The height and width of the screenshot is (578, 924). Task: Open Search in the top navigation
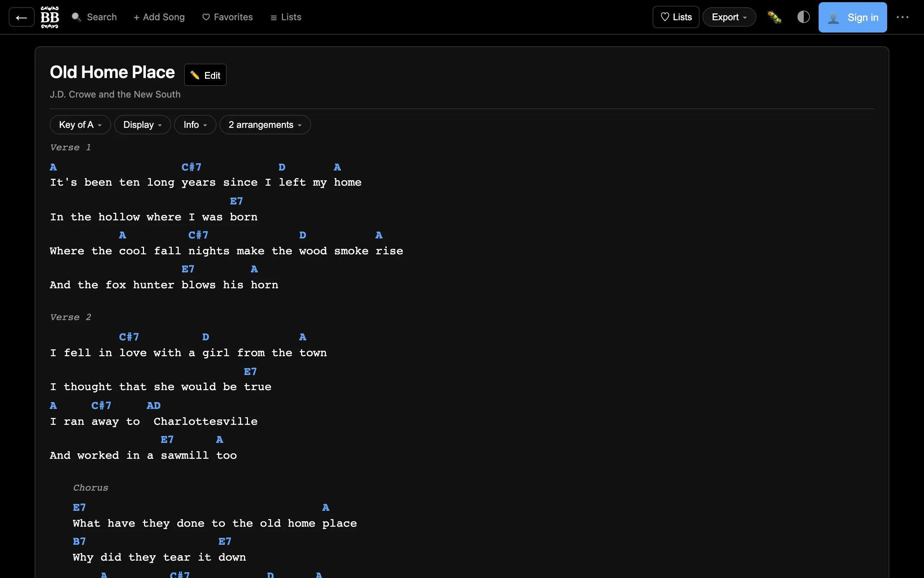(x=94, y=17)
